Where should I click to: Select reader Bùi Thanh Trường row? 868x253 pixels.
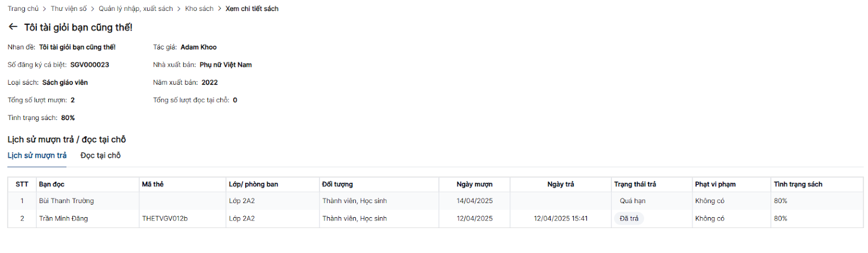(x=66, y=201)
